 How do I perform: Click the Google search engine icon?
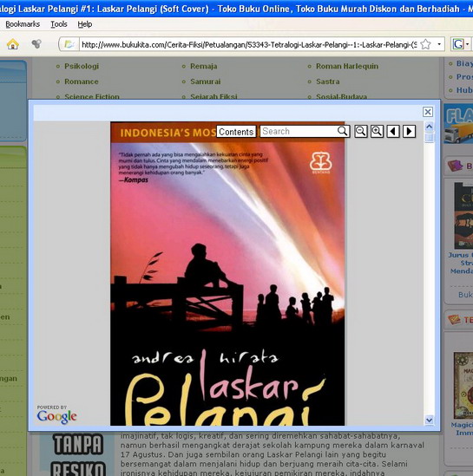pyautogui.click(x=458, y=44)
